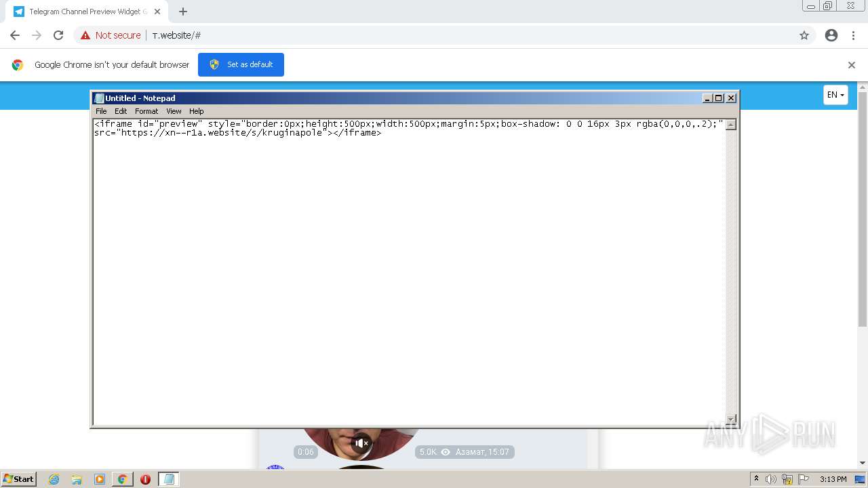Click Notepad scrollbar down arrow

(x=731, y=420)
